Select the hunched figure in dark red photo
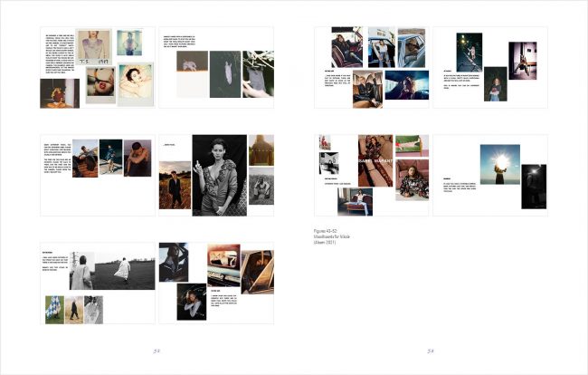The height and width of the screenshot is (375, 588). (x=138, y=158)
